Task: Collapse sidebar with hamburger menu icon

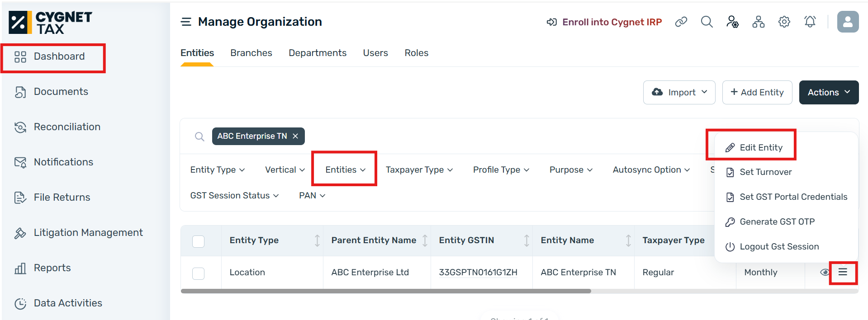Action: (186, 22)
